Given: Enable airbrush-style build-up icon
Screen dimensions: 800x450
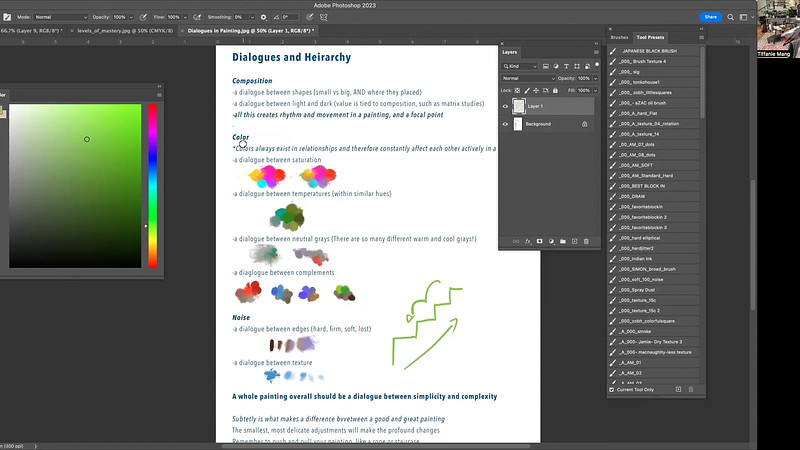Looking at the screenshot, I should pyautogui.click(x=197, y=17).
